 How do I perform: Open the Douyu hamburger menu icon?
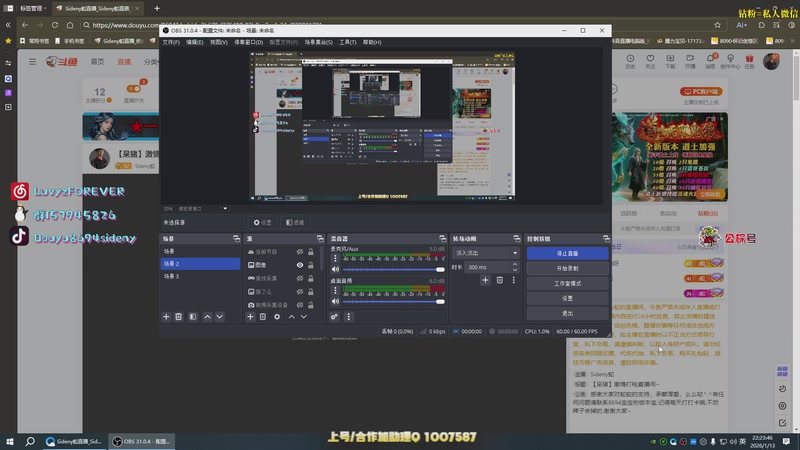pos(32,61)
